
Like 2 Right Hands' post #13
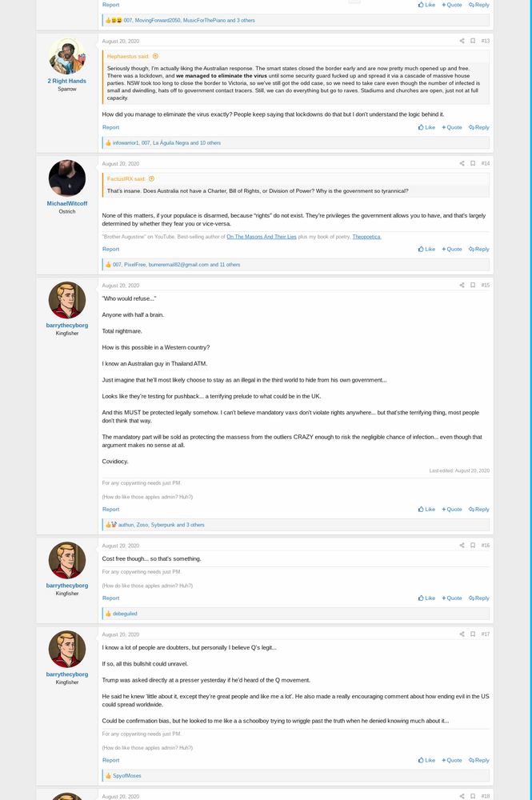[x=426, y=127]
